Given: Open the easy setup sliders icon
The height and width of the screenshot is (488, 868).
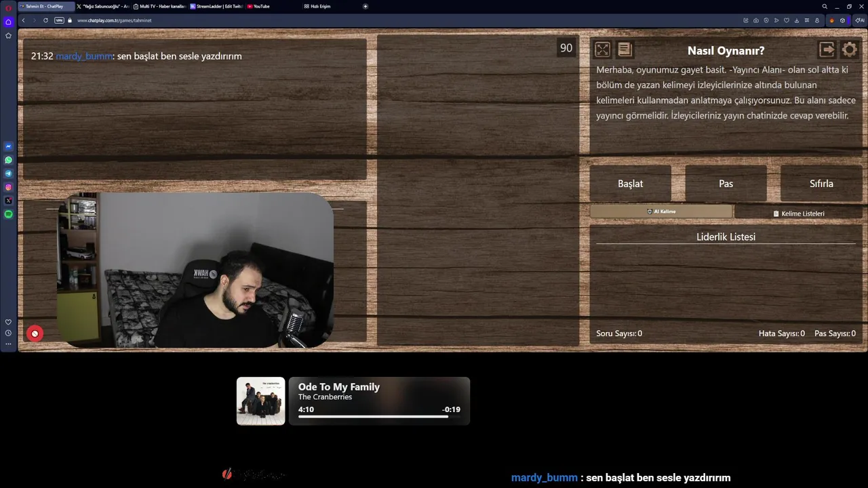Looking at the screenshot, I should [807, 20].
